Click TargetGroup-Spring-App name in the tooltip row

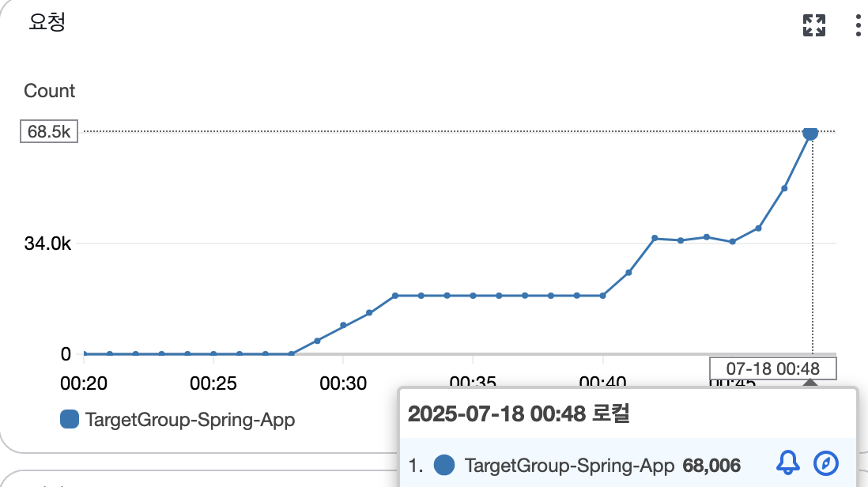coord(569,466)
